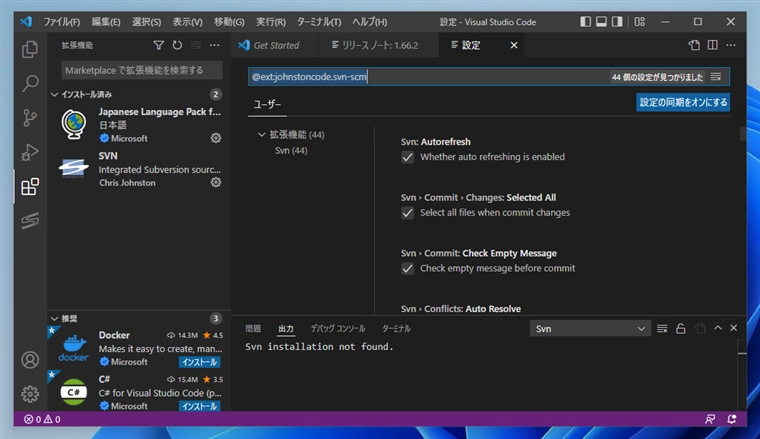Open the Source Control view
The height and width of the screenshot is (439, 760).
click(x=30, y=118)
